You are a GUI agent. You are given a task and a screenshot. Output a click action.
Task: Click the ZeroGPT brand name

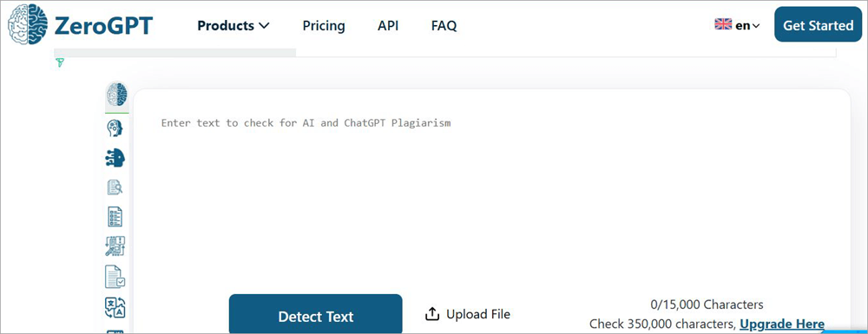pyautogui.click(x=103, y=25)
